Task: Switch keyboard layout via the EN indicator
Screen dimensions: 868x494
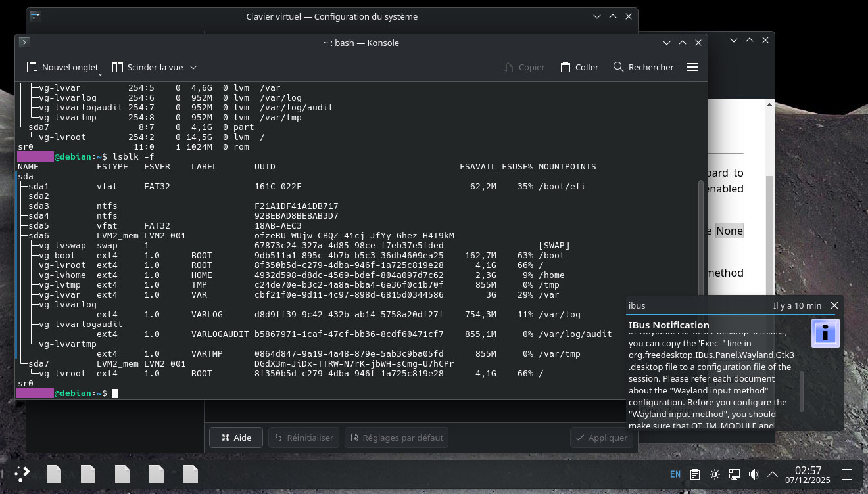Action: [675, 474]
